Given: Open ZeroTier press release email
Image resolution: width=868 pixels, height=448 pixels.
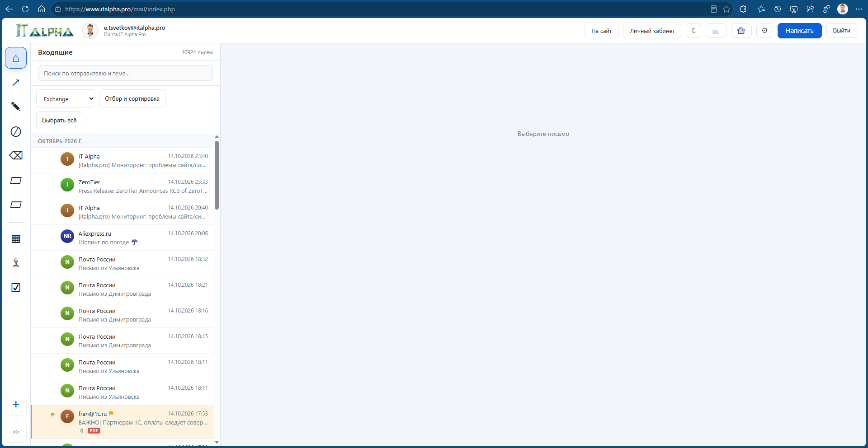Looking at the screenshot, I should click(122, 186).
